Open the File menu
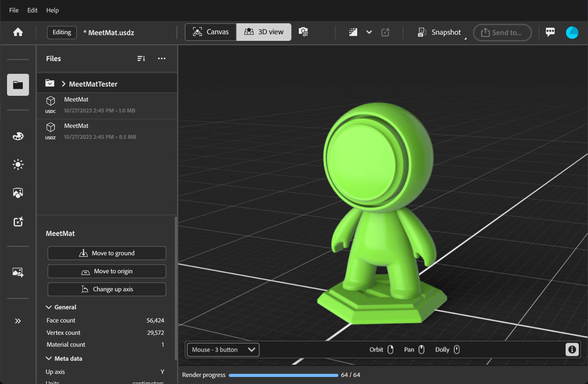The image size is (588, 384). coord(14,10)
